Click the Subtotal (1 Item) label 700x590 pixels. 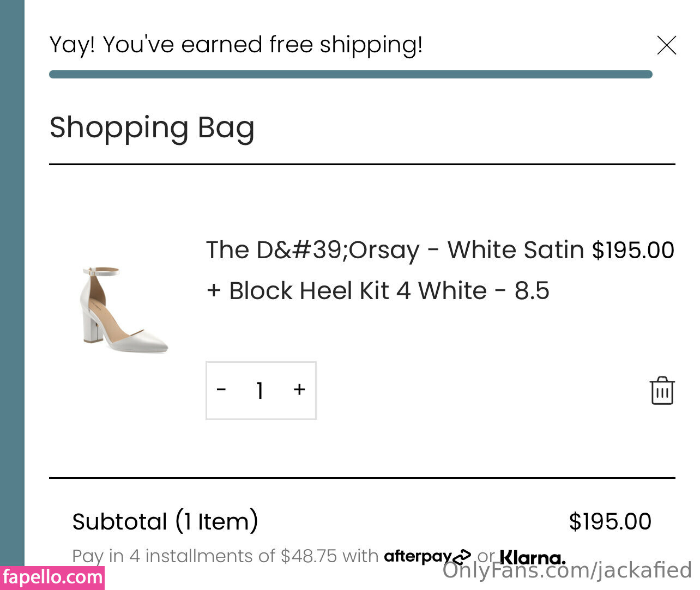tap(165, 522)
